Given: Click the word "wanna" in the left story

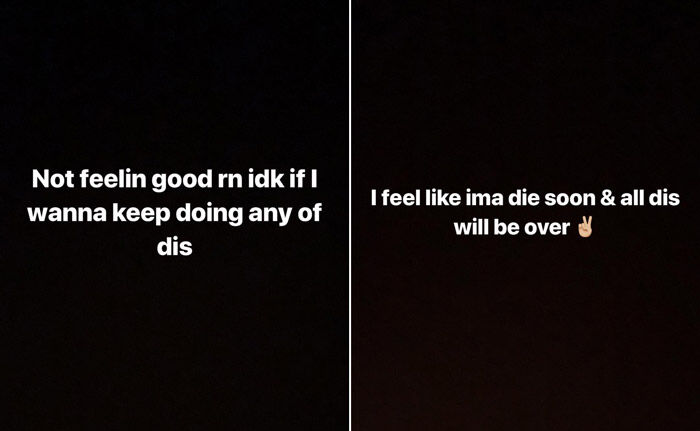Looking at the screenshot, I should [x=67, y=214].
